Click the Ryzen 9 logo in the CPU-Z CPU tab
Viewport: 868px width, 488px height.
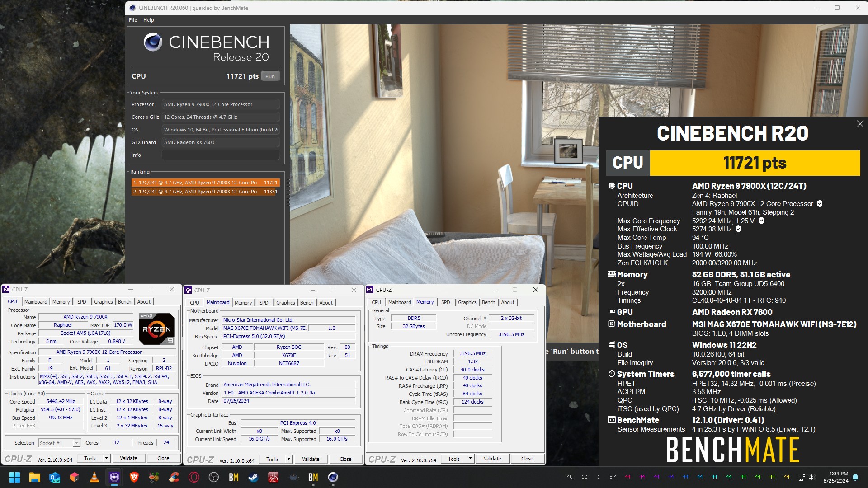click(156, 329)
